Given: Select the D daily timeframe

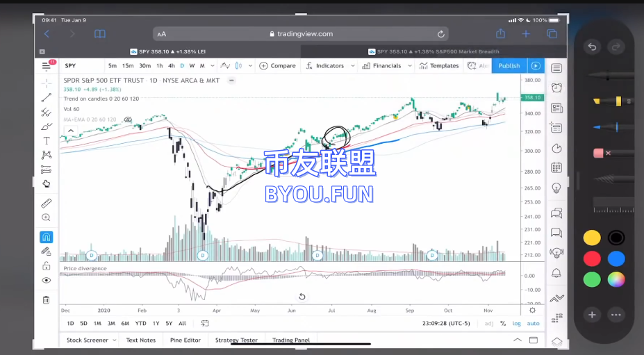Looking at the screenshot, I should pyautogui.click(x=182, y=66).
